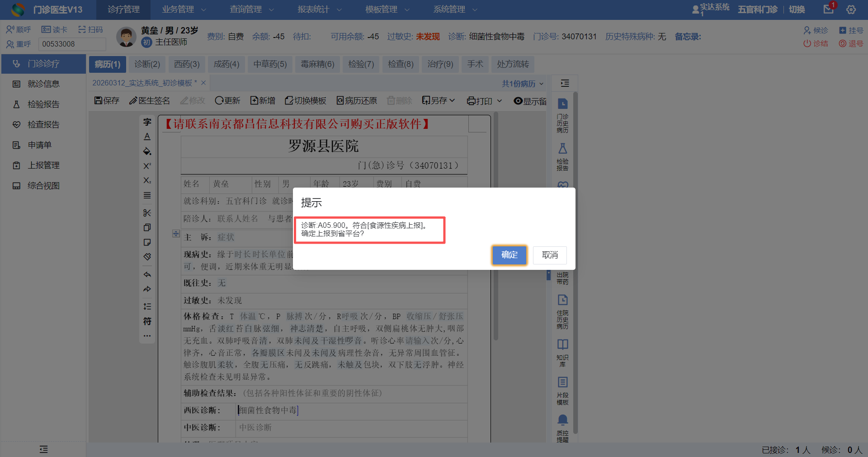Viewport: 868px width, 457px height.
Task: Click 病历还原 to restore the record
Action: click(x=357, y=100)
